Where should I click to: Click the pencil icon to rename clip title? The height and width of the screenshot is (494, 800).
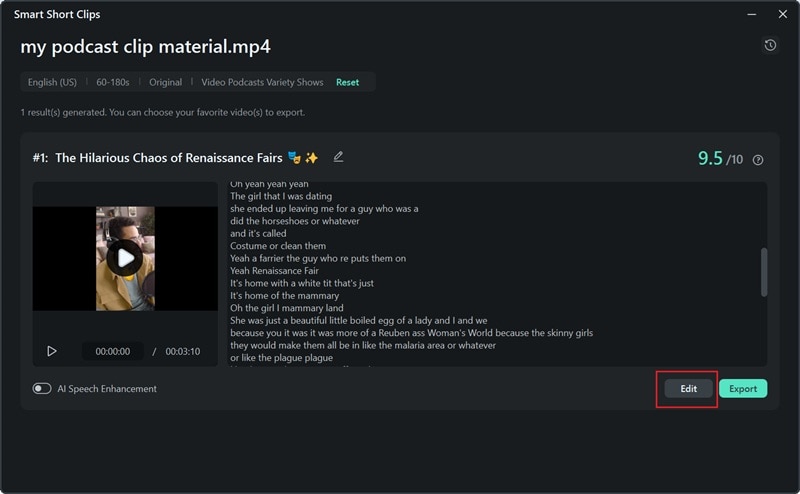(338, 157)
